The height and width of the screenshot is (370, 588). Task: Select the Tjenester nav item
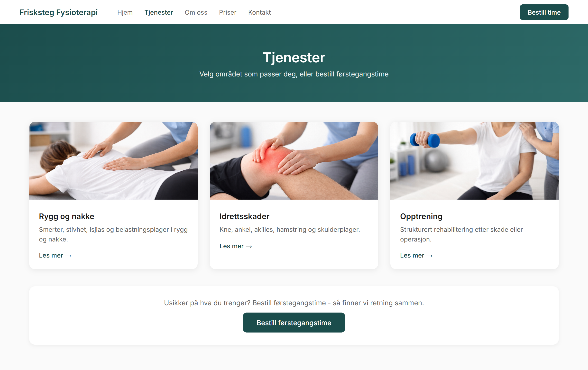(x=158, y=12)
